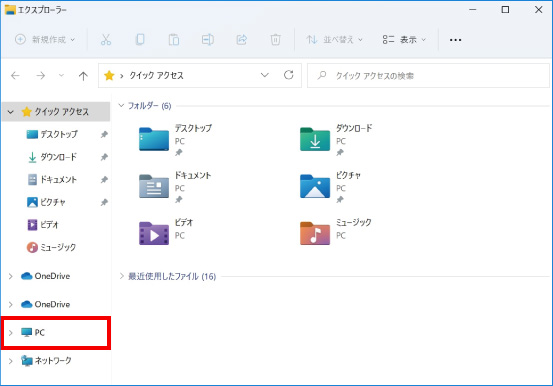This screenshot has width=553, height=386.
Task: Select the ピクチャ folder icon in main pane
Action: [315, 186]
